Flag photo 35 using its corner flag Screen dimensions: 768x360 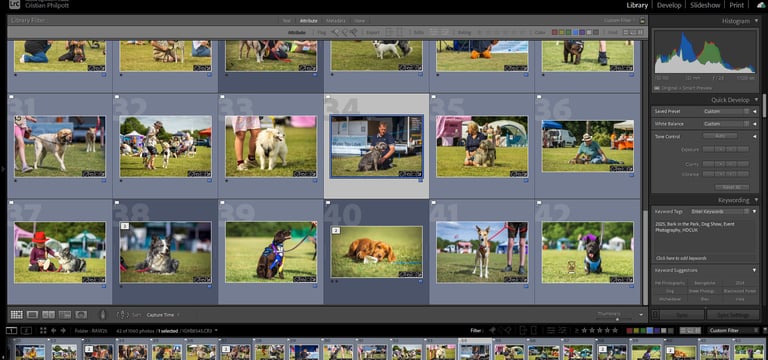point(433,97)
